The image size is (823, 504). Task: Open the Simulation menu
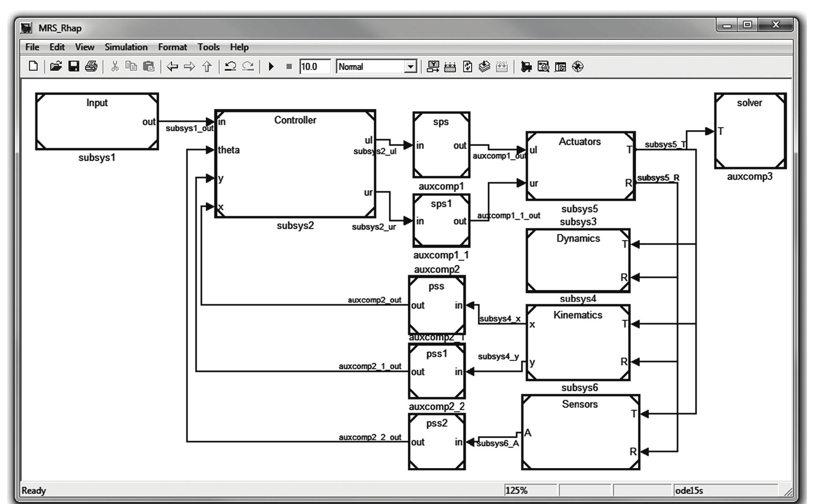(x=126, y=47)
